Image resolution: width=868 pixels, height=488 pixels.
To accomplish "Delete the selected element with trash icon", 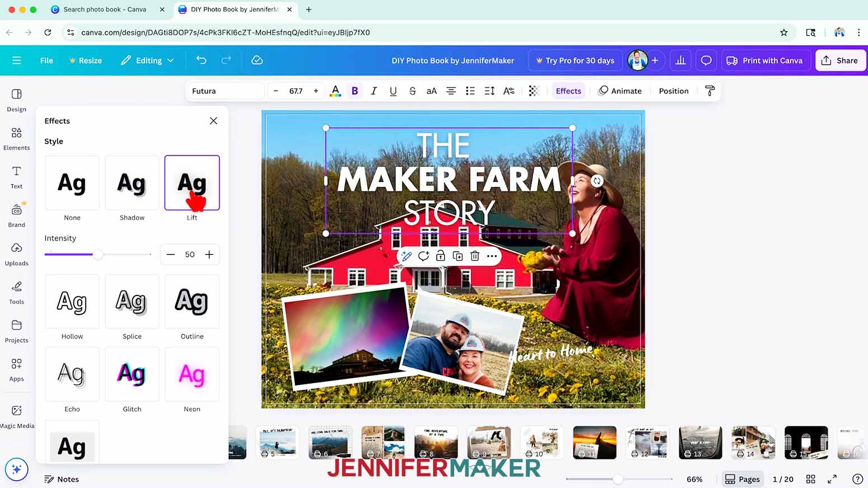I will [475, 256].
